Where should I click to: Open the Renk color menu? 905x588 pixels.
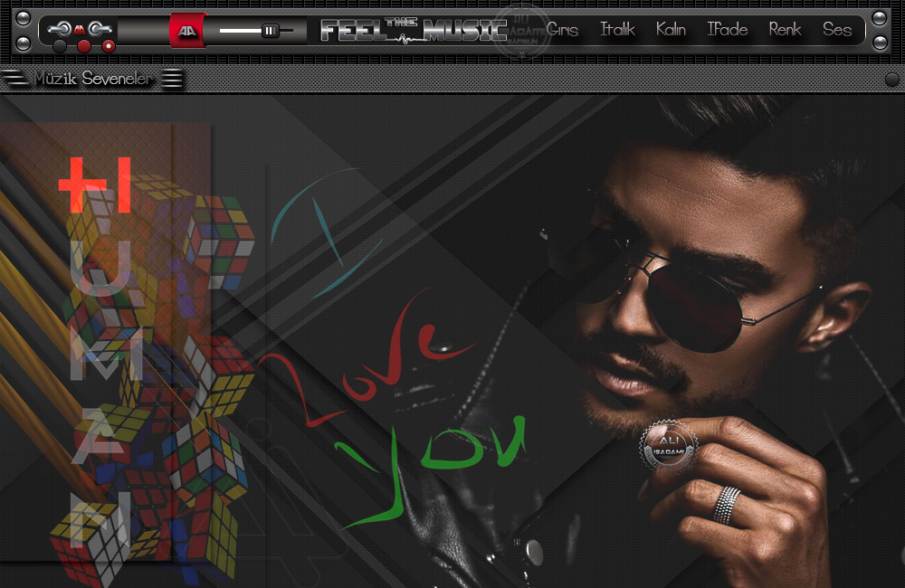(785, 30)
